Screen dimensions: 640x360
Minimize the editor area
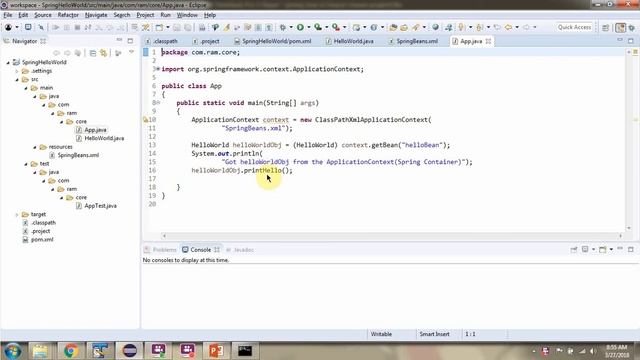tap(620, 40)
